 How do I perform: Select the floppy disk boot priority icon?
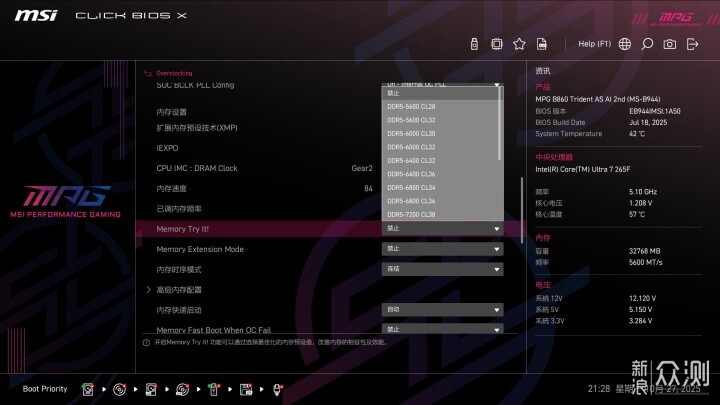pyautogui.click(x=246, y=389)
